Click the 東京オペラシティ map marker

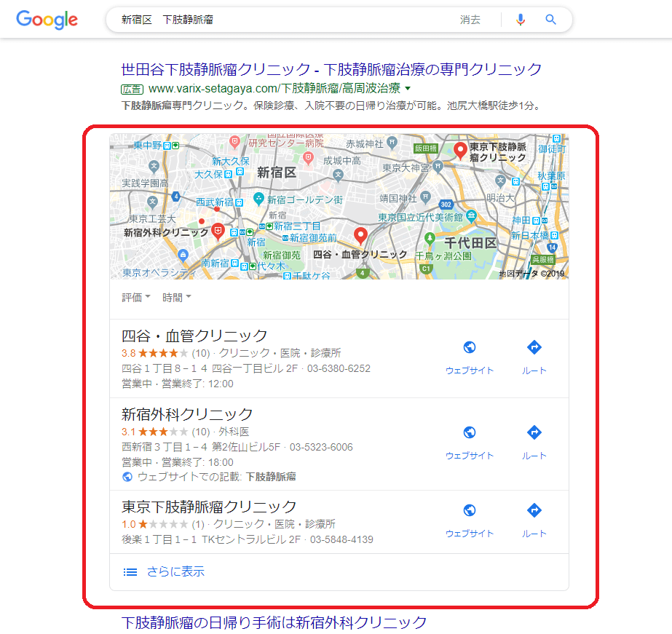[x=183, y=255]
